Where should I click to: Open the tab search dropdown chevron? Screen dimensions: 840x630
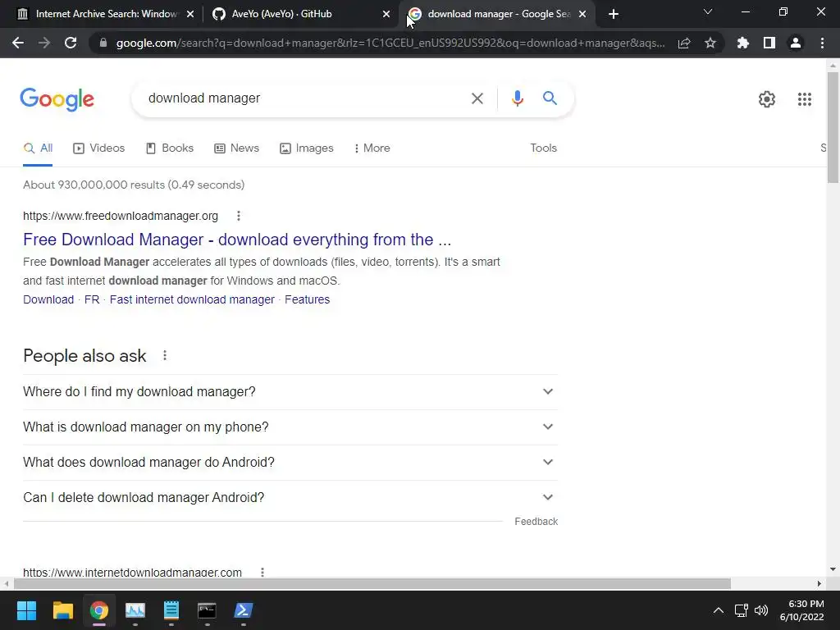pos(708,11)
